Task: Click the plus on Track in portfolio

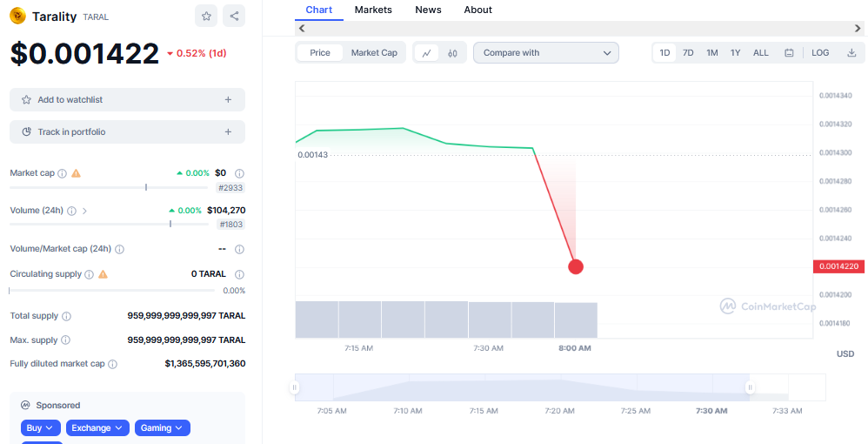Action: point(228,132)
